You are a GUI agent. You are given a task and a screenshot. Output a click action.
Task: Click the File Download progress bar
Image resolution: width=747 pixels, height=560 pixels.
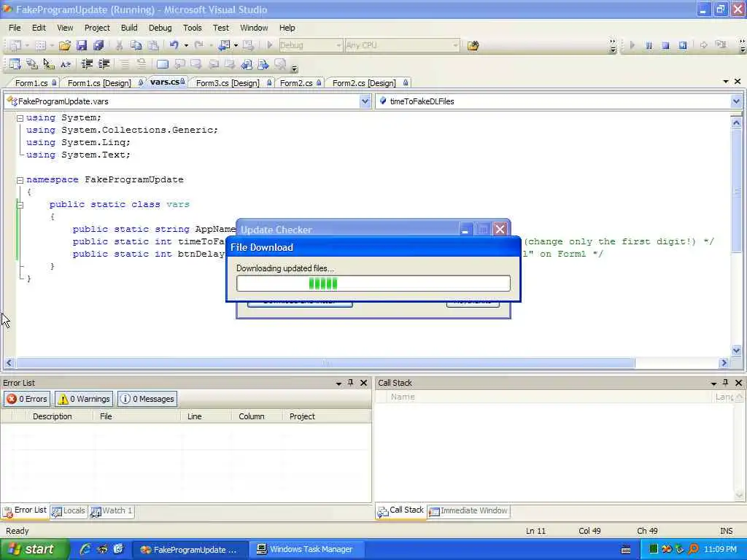tap(373, 284)
